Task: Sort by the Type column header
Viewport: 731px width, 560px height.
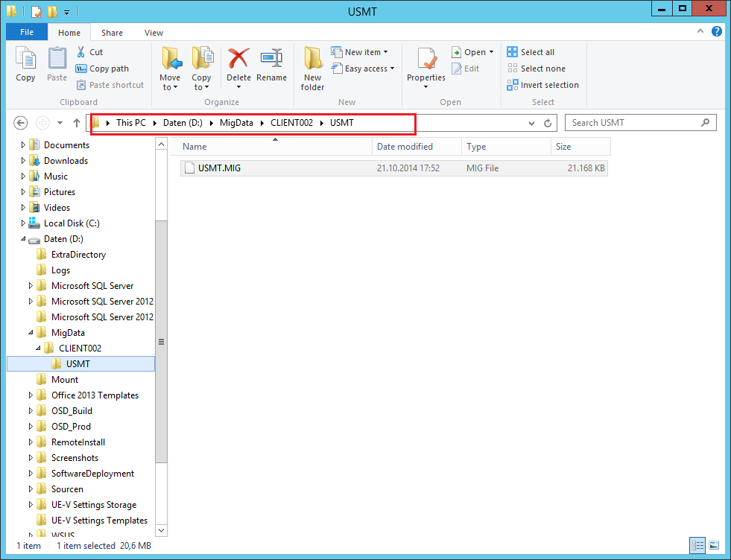Action: click(x=506, y=146)
